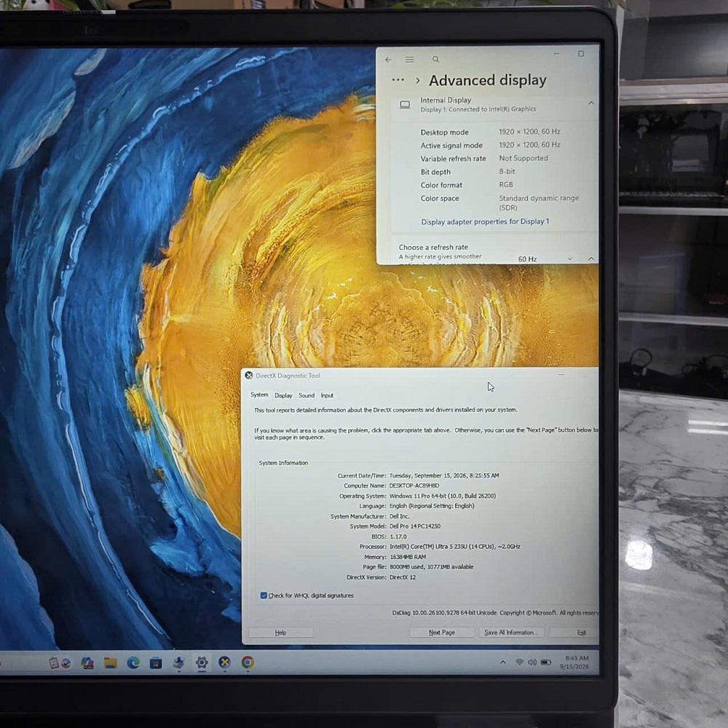Click the BIOS value '1.17.0'
Viewport: 728px width, 728px height.
398,537
